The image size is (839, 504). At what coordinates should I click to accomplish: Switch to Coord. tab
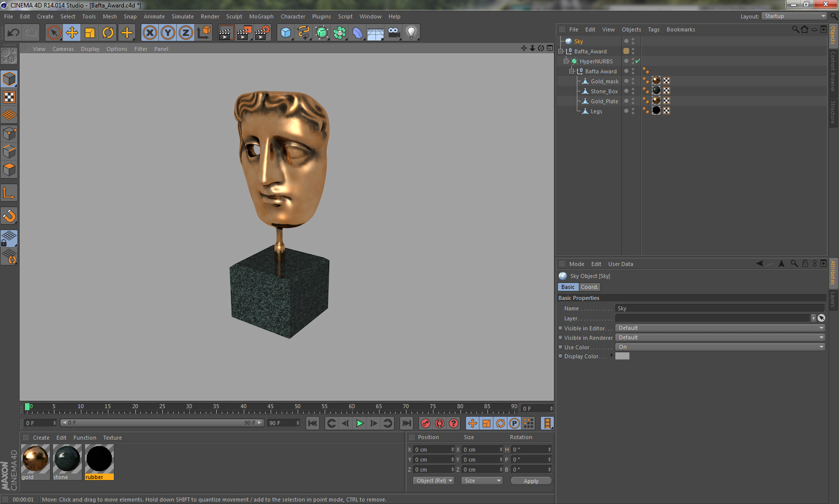click(589, 287)
